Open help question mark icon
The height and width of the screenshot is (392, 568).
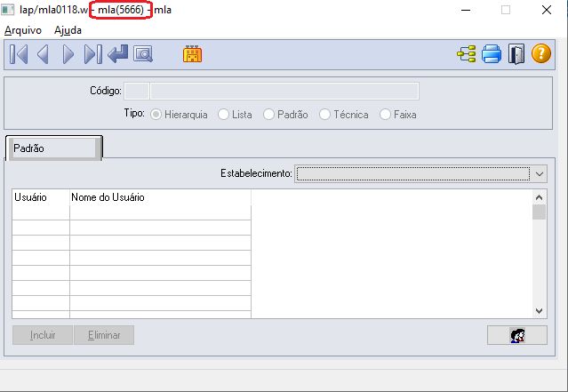click(x=541, y=53)
